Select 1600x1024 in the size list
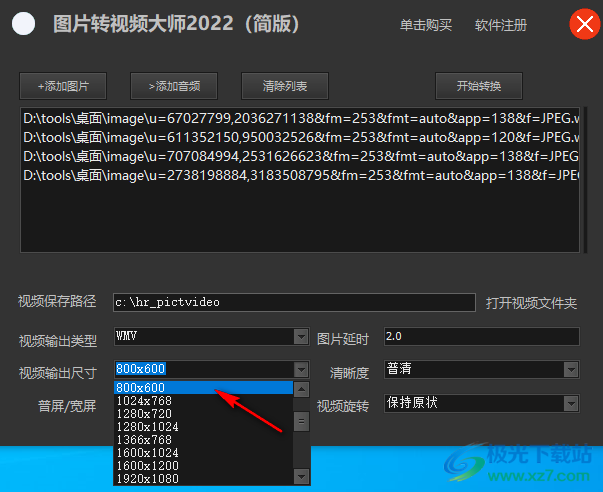The width and height of the screenshot is (603, 492). coord(204,453)
